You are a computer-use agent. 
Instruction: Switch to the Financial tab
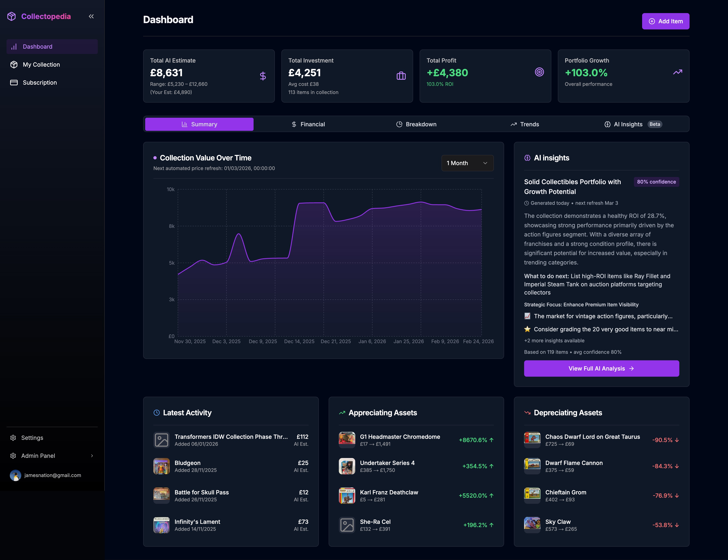coord(308,124)
